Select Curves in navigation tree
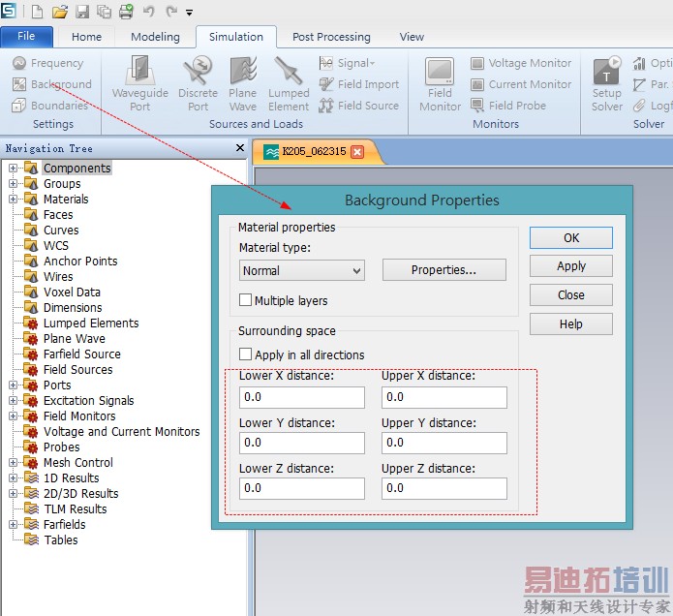The image size is (673, 616). (61, 230)
